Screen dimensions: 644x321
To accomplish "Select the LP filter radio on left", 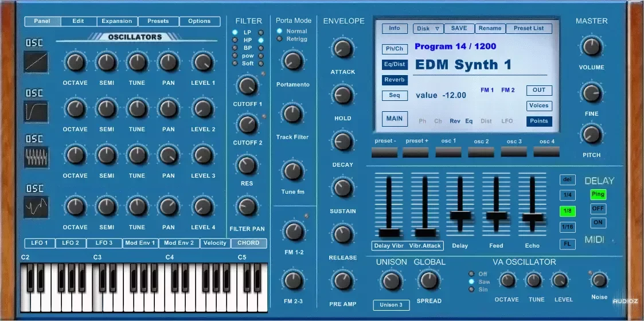I will 235,32.
